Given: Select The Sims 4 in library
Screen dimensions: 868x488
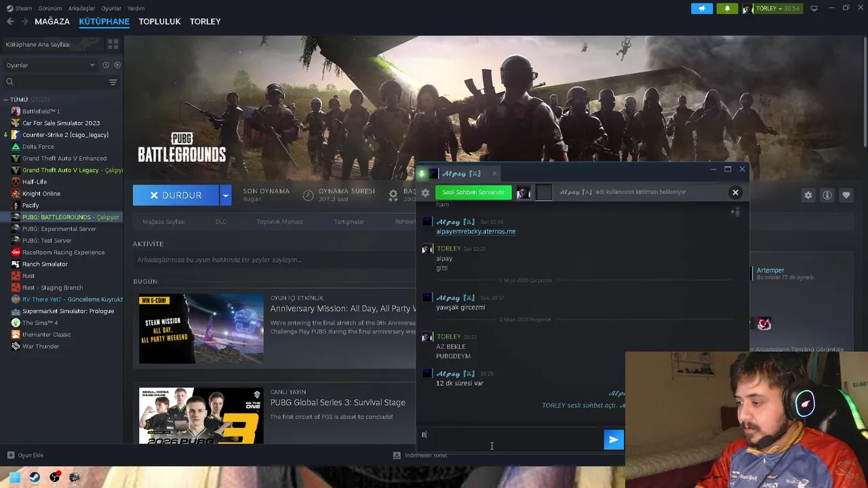Looking at the screenshot, I should coord(40,323).
